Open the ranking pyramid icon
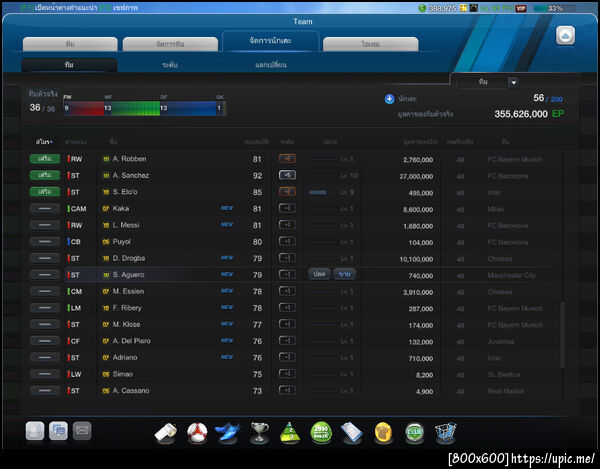Screen dimensions: 600x469 pyautogui.click(x=290, y=433)
